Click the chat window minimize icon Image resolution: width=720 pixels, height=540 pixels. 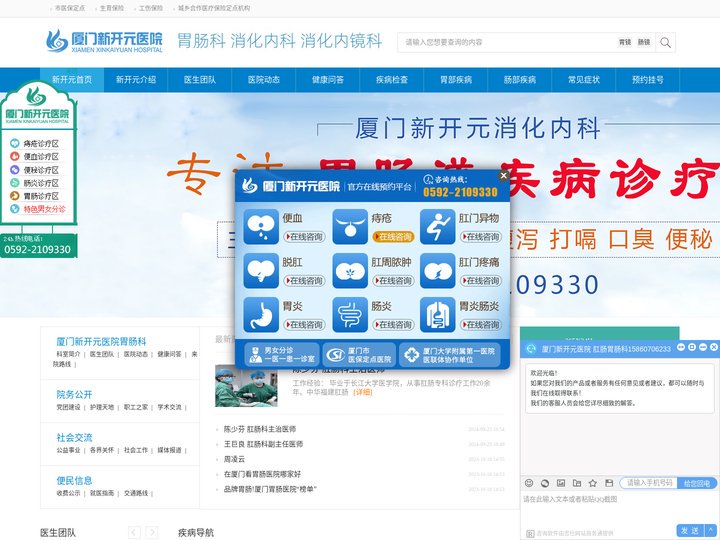(x=703, y=348)
